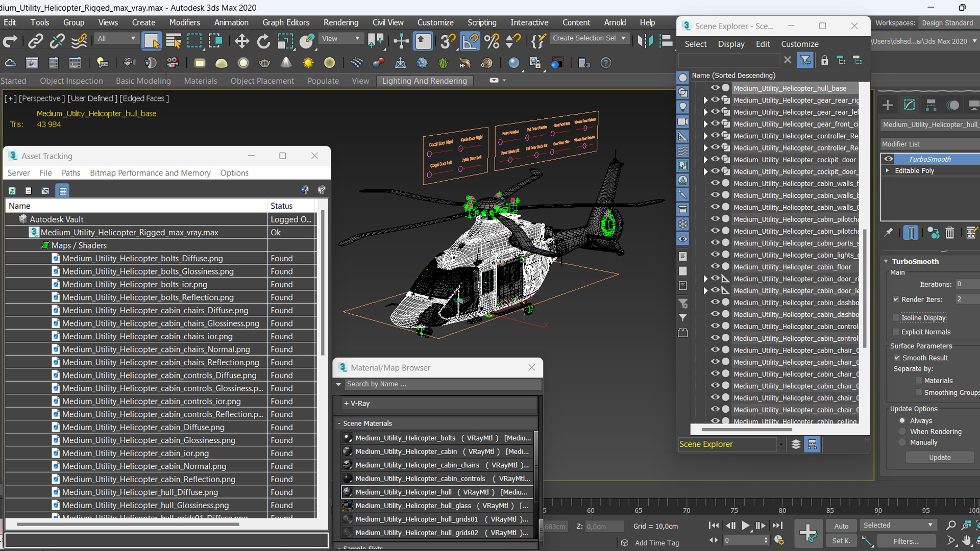Image resolution: width=980 pixels, height=551 pixels.
Task: Collapse the TurboSmooth rollout
Action: (886, 261)
